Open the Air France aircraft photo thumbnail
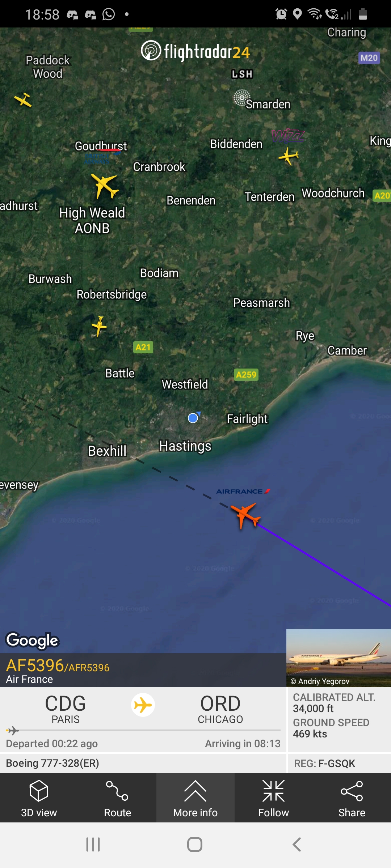 pyautogui.click(x=339, y=658)
